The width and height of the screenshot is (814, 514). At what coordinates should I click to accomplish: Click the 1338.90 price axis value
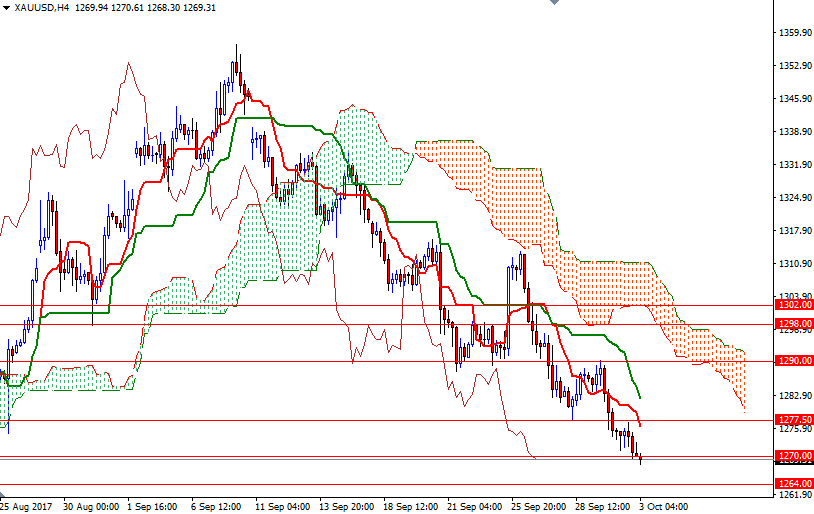(793, 132)
